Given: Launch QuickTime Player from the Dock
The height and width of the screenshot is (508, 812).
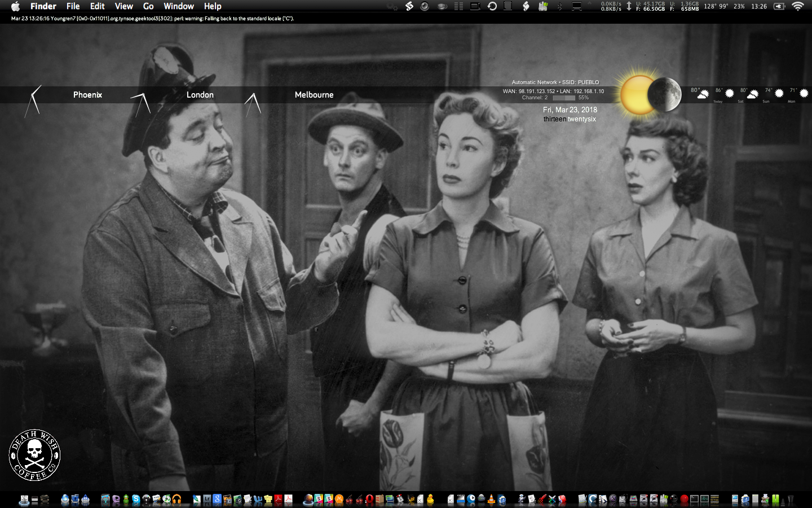Looking at the screenshot, I should coord(471,500).
